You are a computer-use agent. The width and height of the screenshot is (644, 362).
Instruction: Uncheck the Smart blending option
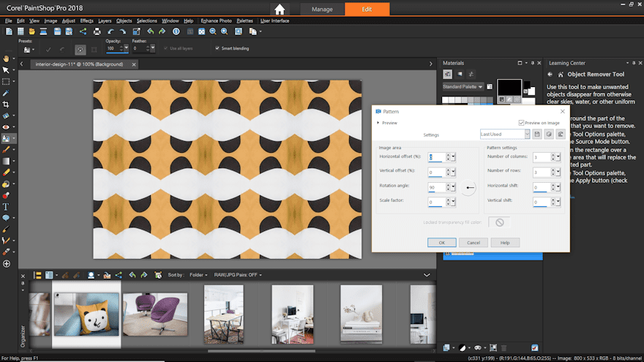217,48
